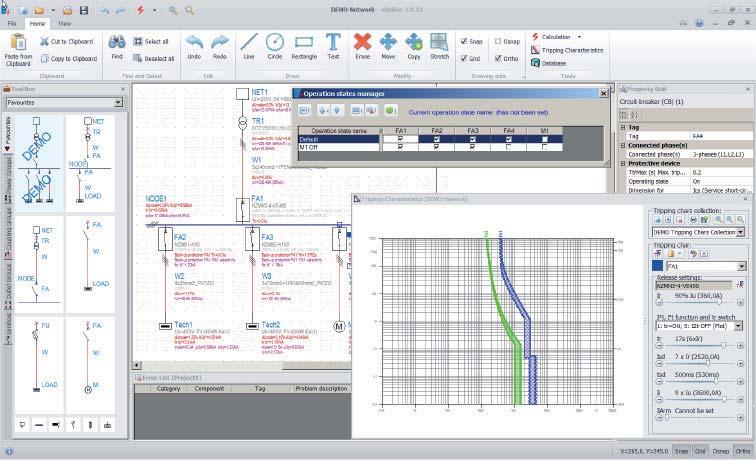The width and height of the screenshot is (756, 460).
Task: Click the Redo arrow in ribbon
Action: click(x=220, y=41)
